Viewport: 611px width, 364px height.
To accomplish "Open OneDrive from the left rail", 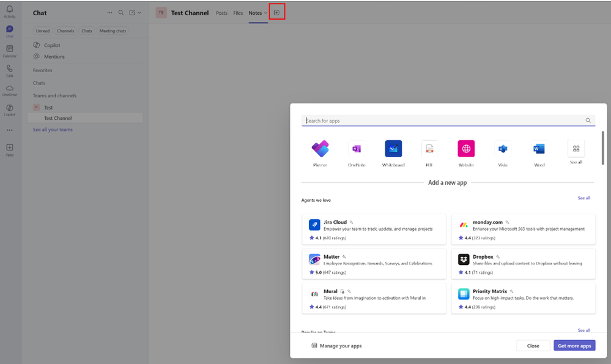I will tap(10, 91).
